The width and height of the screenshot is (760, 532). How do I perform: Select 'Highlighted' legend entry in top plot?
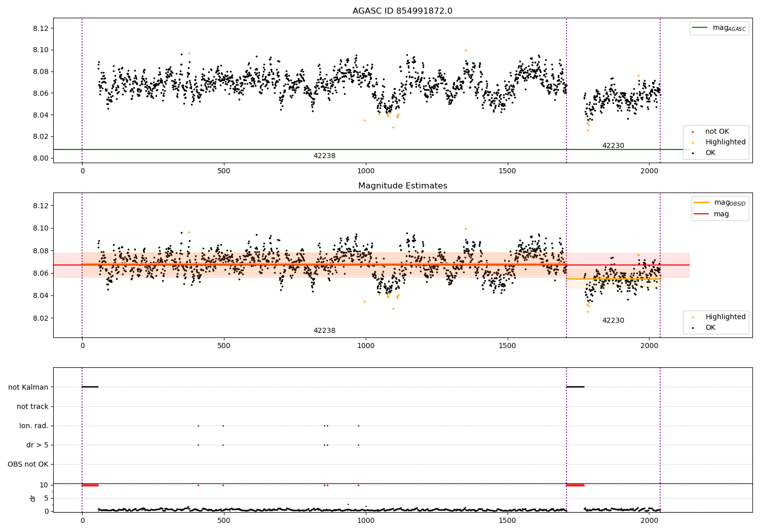(x=725, y=142)
